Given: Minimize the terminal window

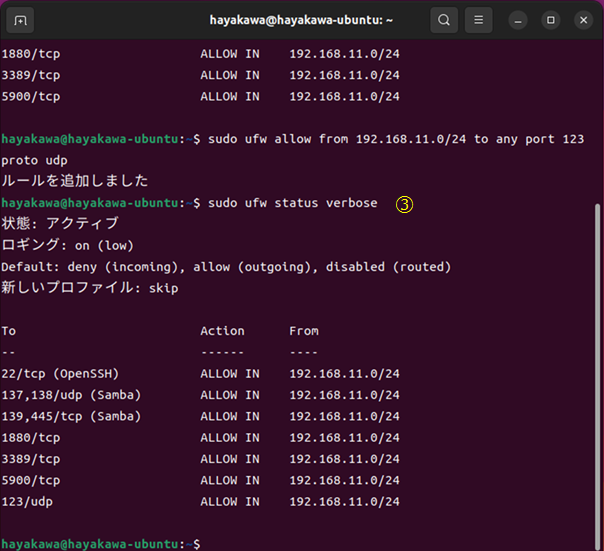Looking at the screenshot, I should point(518,20).
